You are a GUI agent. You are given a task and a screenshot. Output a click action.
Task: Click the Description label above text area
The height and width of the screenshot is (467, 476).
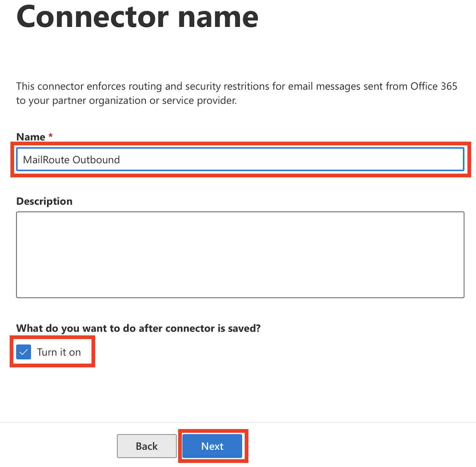pyautogui.click(x=44, y=201)
